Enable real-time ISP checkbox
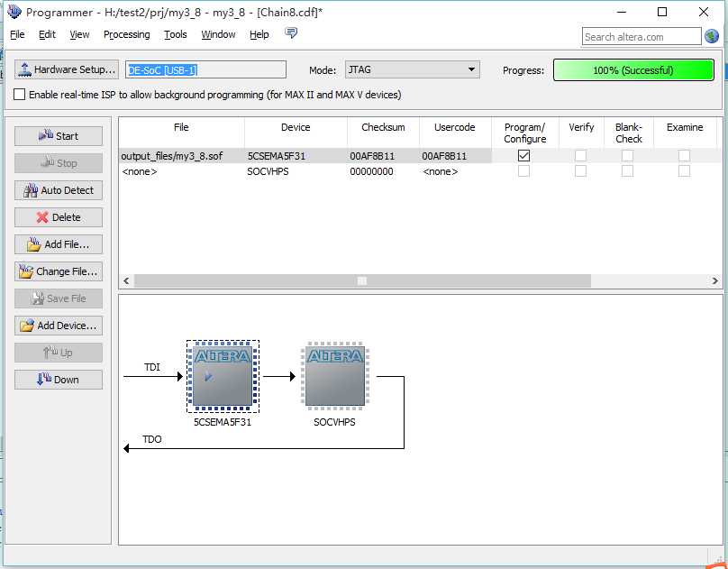 (20, 95)
